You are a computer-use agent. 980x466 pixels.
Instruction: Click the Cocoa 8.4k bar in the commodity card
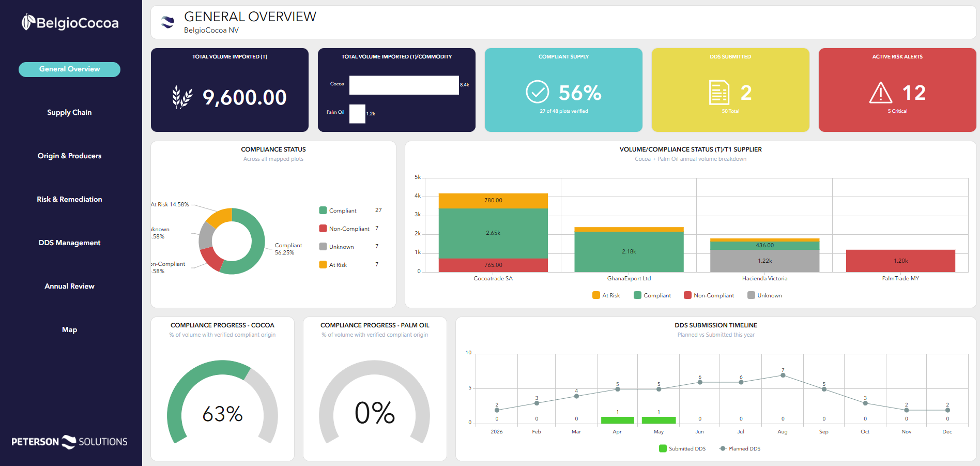pos(404,85)
